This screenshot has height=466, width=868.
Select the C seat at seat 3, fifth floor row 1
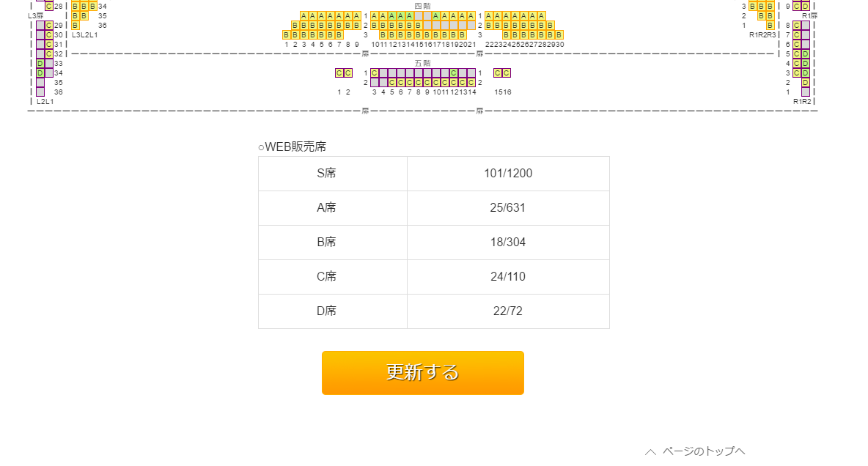[375, 73]
